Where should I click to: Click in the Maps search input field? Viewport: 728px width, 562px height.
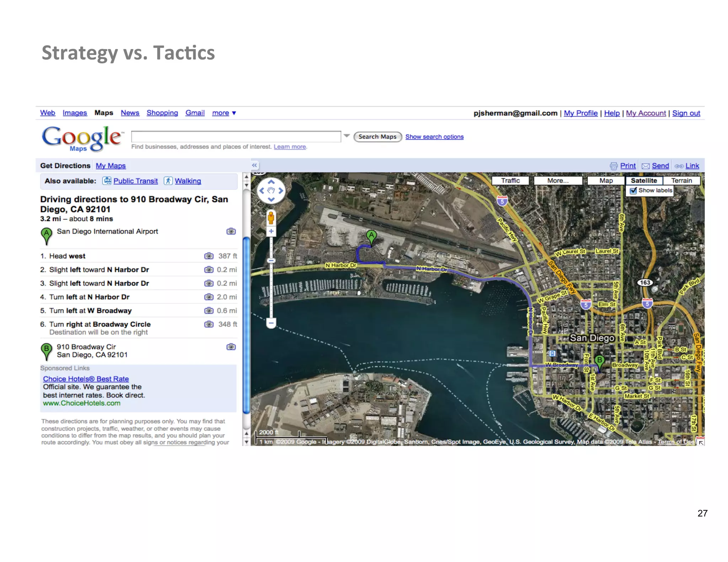click(x=236, y=136)
